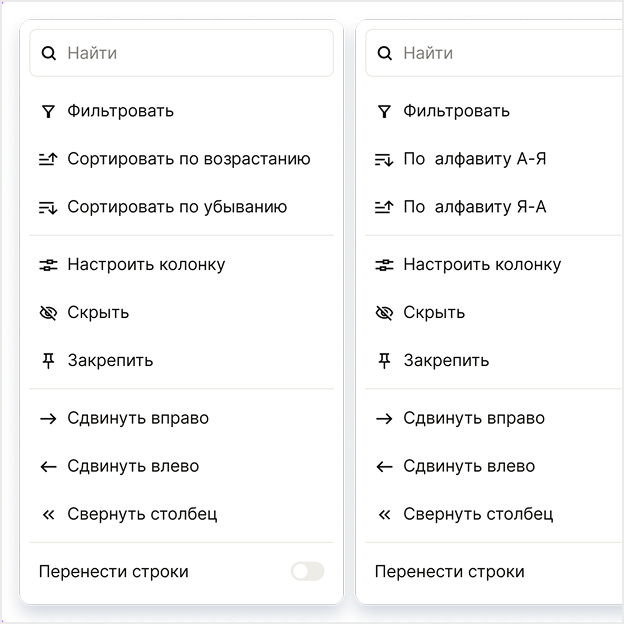This screenshot has height=624, width=624.
Task: Toggle the Перенести строки switch in left menu
Action: [x=307, y=572]
